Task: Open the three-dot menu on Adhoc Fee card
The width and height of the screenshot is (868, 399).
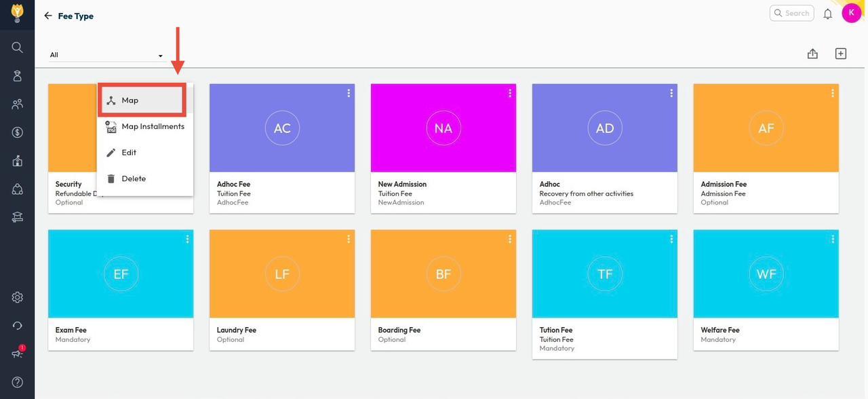Action: 349,93
